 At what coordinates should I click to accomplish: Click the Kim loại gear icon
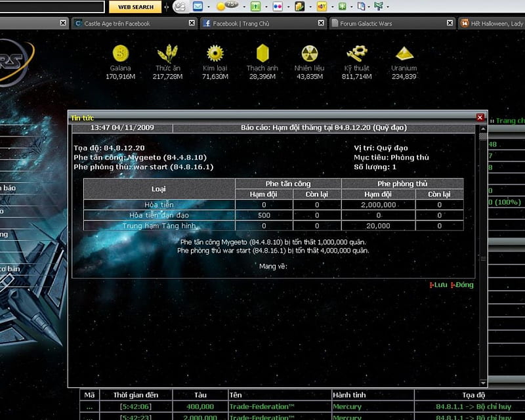pyautogui.click(x=215, y=53)
